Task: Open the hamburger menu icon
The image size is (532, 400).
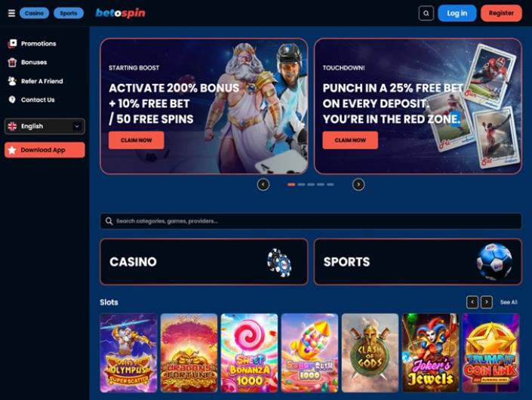Action: point(11,14)
